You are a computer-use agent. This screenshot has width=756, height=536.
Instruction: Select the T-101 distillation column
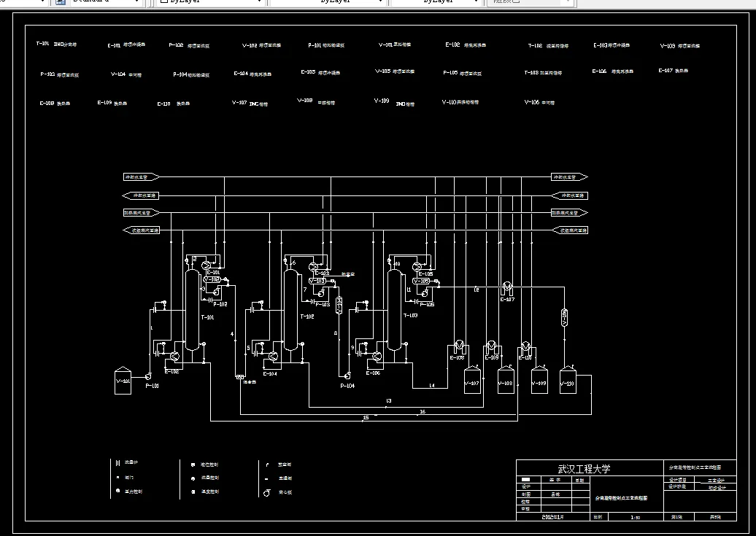tap(193, 310)
